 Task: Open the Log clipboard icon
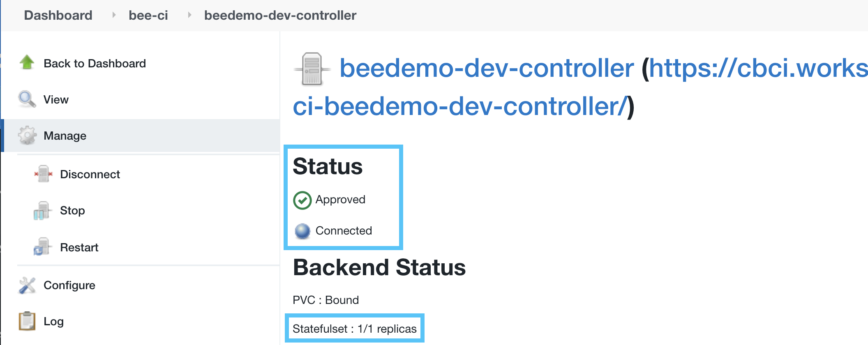26,321
